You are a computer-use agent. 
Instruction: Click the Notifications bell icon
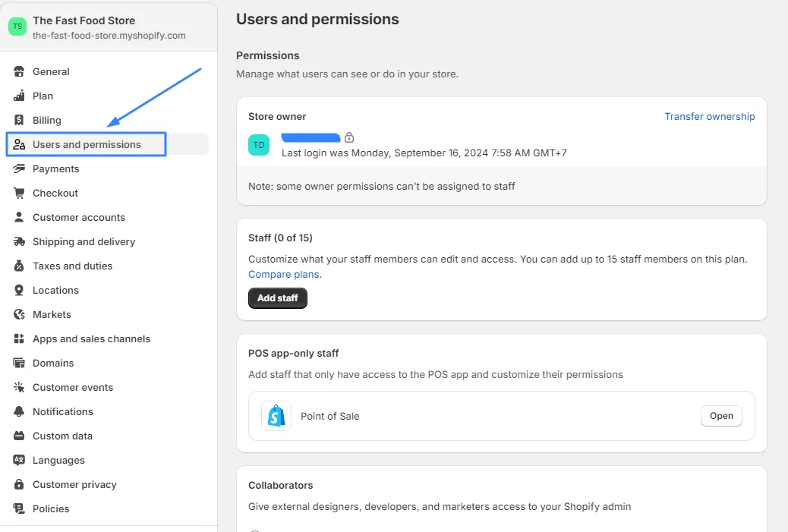(19, 411)
